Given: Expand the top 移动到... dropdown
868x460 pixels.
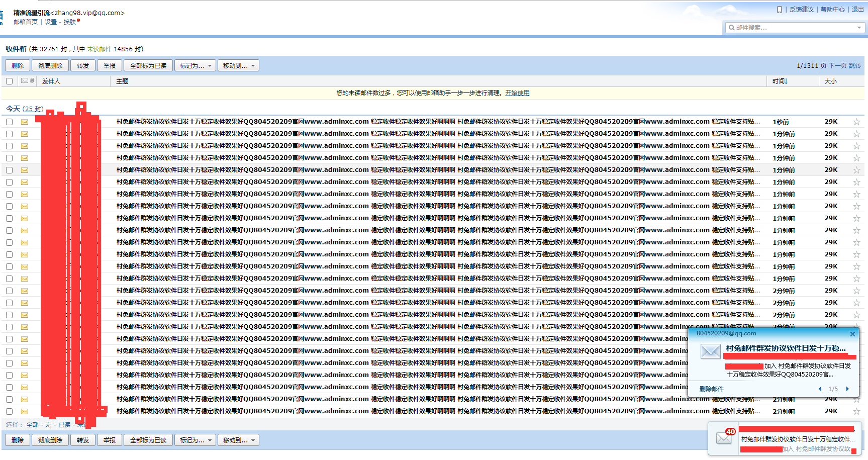Looking at the screenshot, I should click(238, 65).
